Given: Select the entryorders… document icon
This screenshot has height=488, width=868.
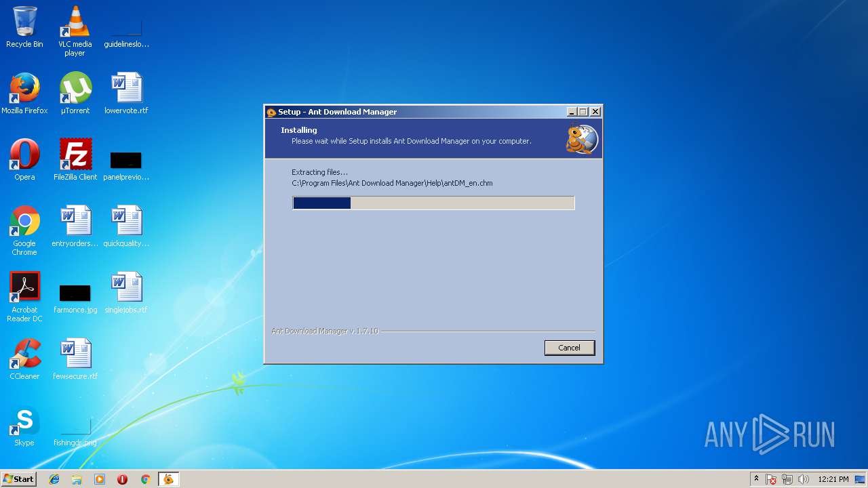Looking at the screenshot, I should click(x=75, y=226).
